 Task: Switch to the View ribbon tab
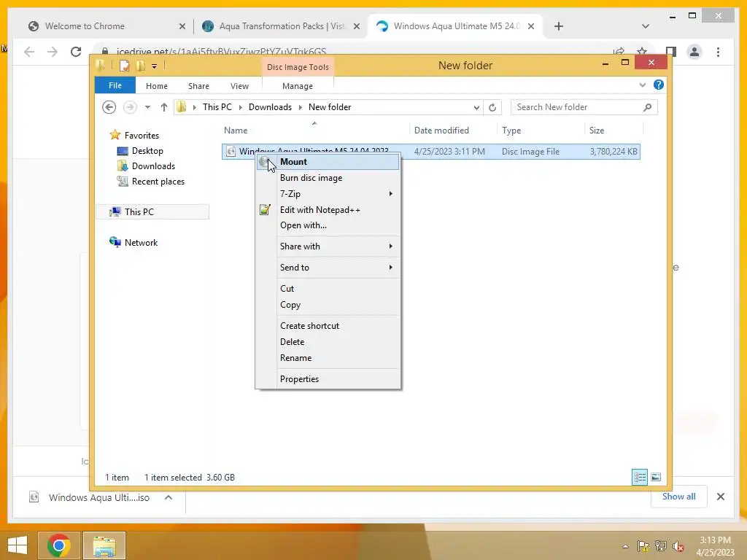(239, 86)
